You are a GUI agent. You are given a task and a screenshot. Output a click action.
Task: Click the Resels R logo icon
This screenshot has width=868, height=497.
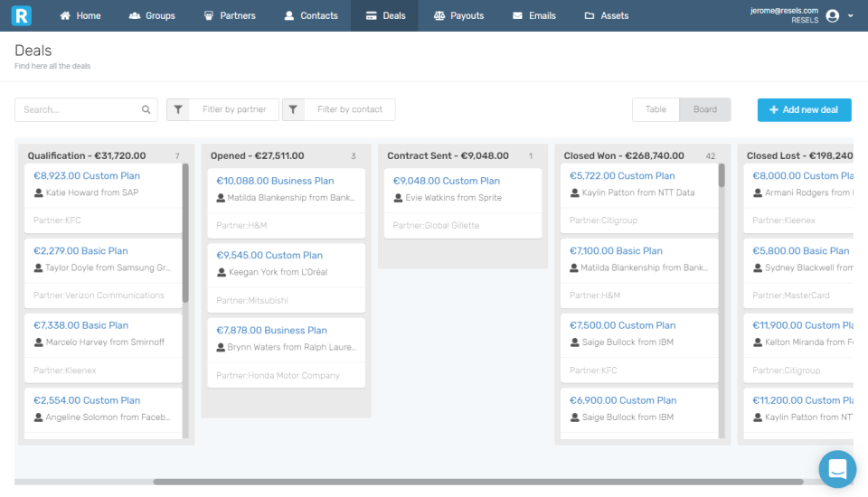21,15
